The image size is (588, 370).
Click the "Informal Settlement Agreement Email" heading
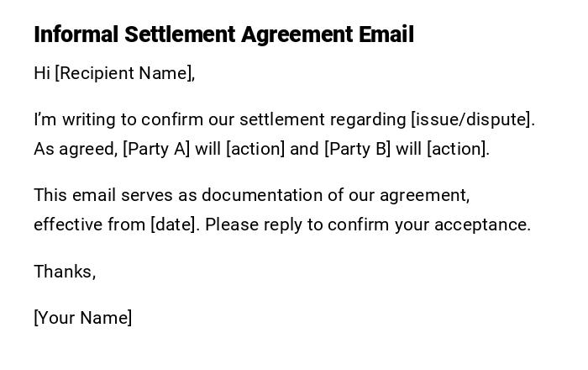[223, 34]
